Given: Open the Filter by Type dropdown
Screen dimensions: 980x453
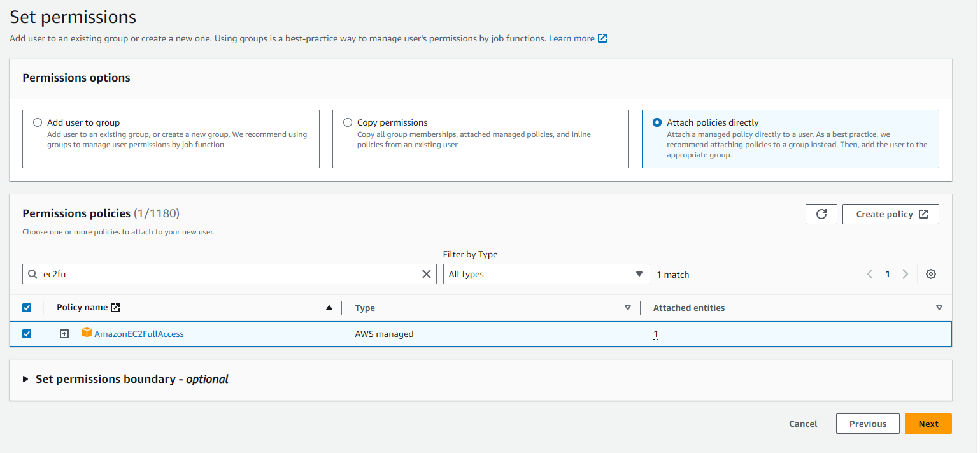Looking at the screenshot, I should click(x=546, y=274).
